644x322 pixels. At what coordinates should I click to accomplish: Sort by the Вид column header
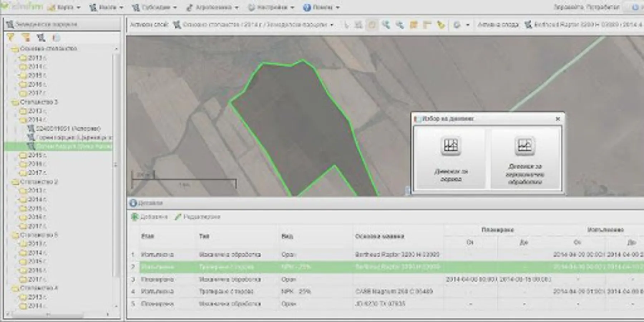tap(287, 236)
